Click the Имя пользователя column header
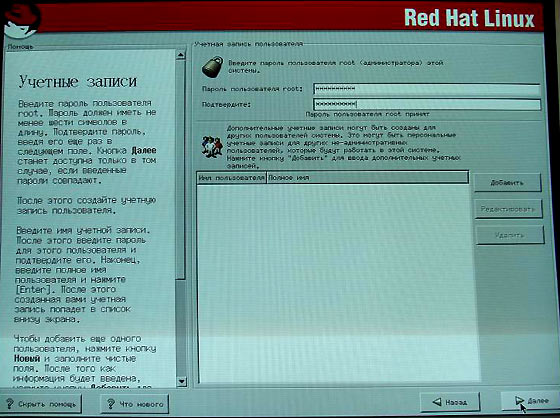Viewport: 560px width, 418px height. (231, 178)
